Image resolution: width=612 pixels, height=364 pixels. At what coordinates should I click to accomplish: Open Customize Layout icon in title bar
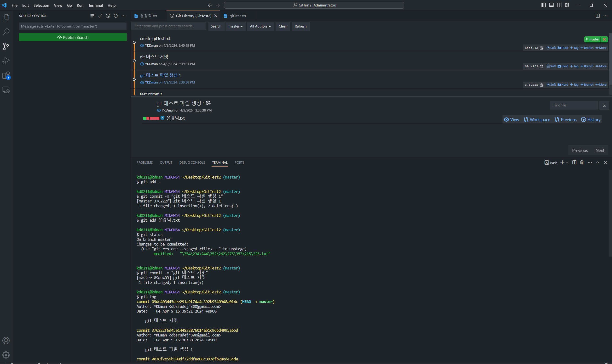(x=567, y=5)
